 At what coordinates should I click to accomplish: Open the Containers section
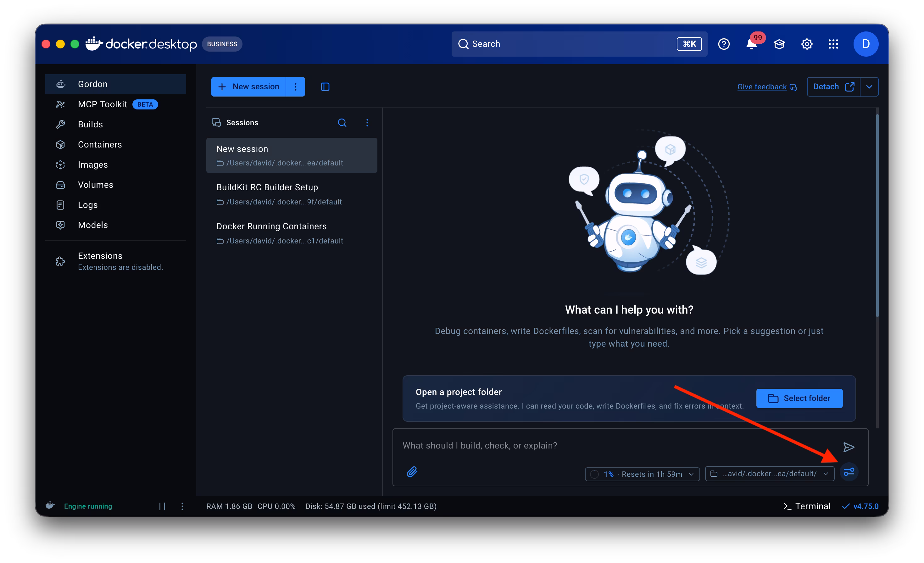coord(115,144)
